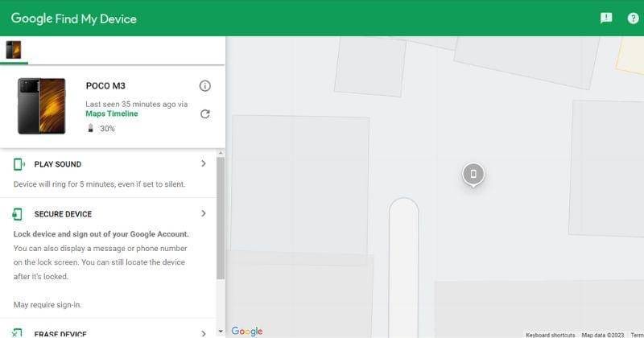Click the sidebar scrollbar down arrow
This screenshot has height=338, width=644.
[221, 331]
